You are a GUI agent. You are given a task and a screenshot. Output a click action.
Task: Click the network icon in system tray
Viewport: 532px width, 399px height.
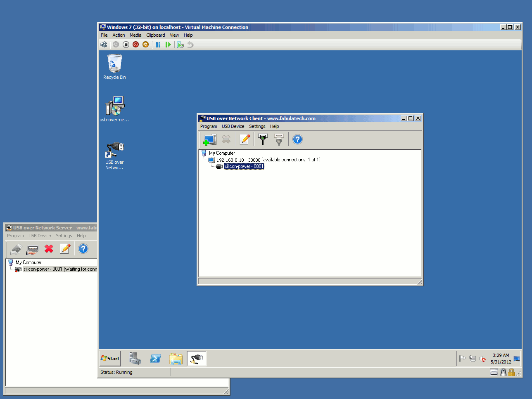473,359
